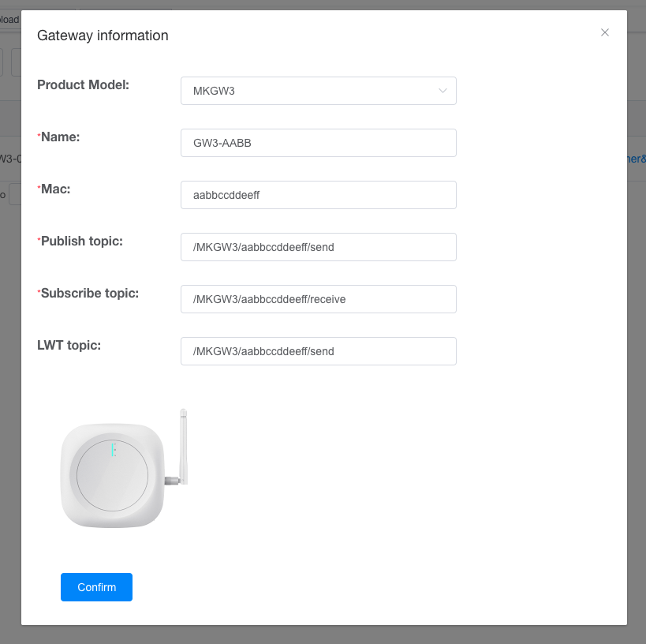This screenshot has height=644, width=646.
Task: Click the partially hidden load button behind the dialog
Action: click(x=10, y=20)
